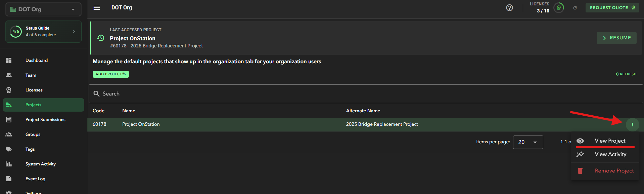The width and height of the screenshot is (644, 194).
Task: Open the items per page dropdown
Action: click(x=528, y=142)
